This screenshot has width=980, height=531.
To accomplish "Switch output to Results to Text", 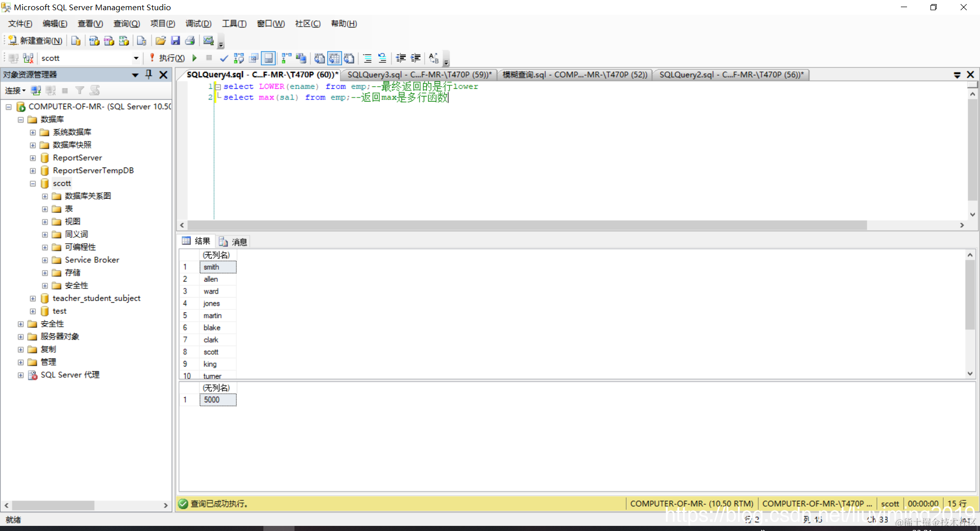I will coord(320,58).
